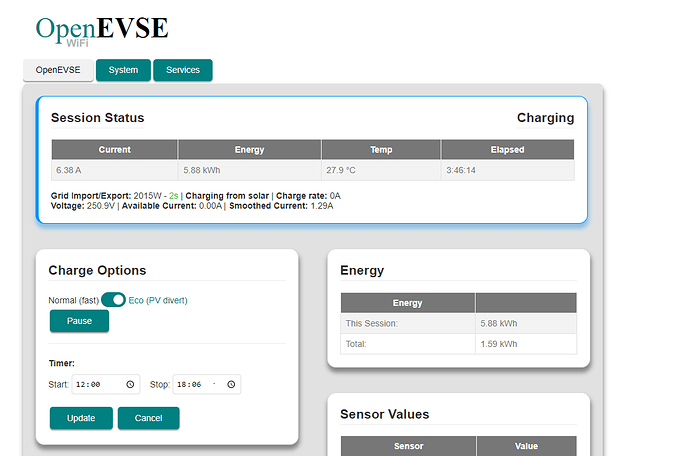The image size is (690, 456).
Task: Click the Charging status text
Action: pyautogui.click(x=545, y=118)
